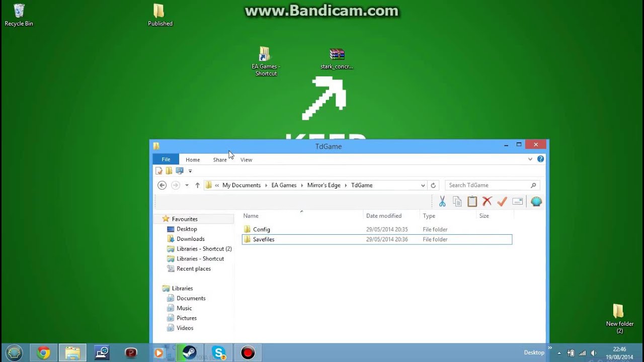Click Bandicam record taskbar icon

(x=248, y=353)
